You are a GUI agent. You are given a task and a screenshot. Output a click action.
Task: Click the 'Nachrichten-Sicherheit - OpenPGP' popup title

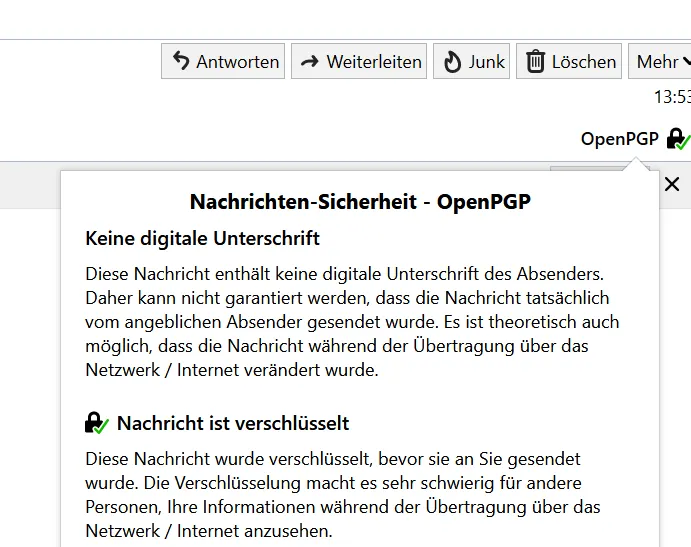(360, 202)
